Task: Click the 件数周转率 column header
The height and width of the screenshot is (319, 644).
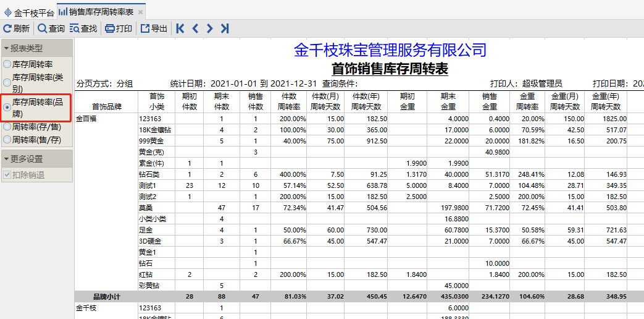Action: [x=289, y=101]
